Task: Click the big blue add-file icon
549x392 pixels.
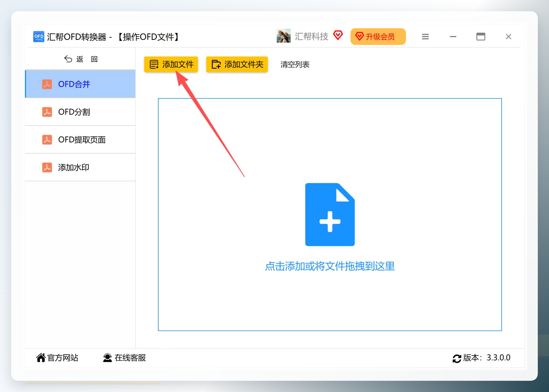Action: point(330,214)
